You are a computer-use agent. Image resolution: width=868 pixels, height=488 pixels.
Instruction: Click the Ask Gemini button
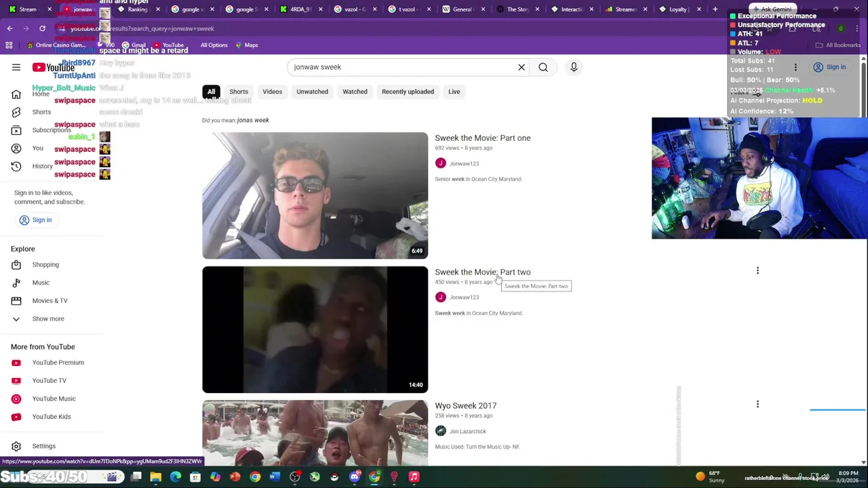click(x=771, y=9)
